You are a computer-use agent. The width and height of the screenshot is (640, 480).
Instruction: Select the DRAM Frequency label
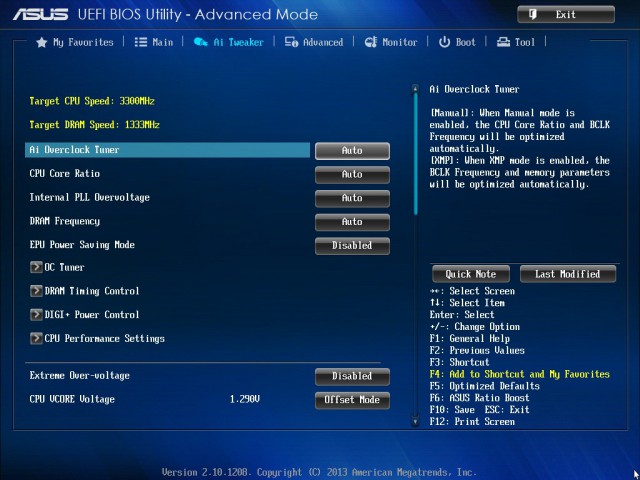point(64,221)
